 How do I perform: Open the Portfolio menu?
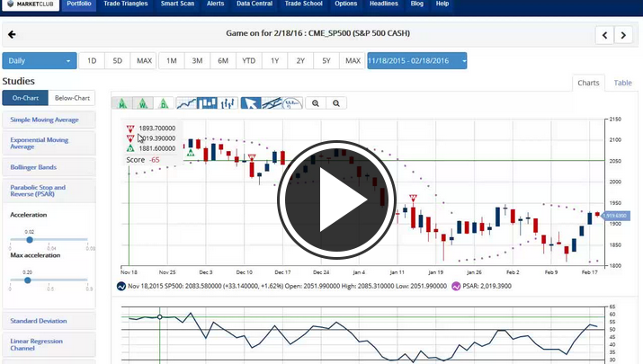click(x=79, y=4)
